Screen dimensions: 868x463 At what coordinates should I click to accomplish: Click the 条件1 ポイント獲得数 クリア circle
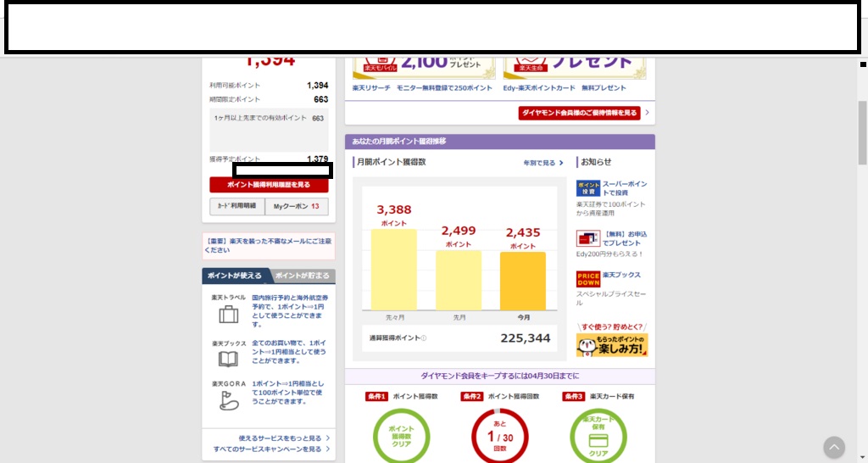(x=401, y=437)
